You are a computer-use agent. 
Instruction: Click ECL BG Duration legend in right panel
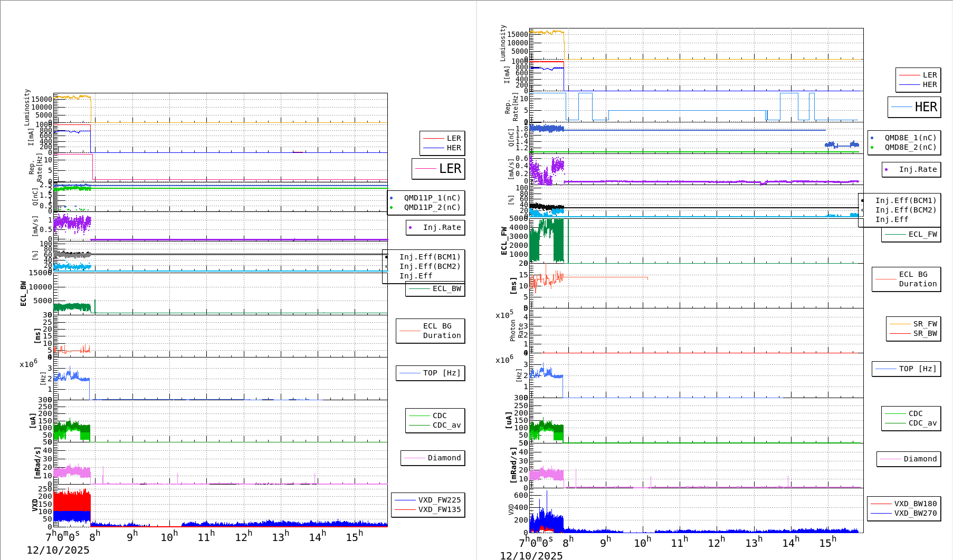[x=917, y=279]
